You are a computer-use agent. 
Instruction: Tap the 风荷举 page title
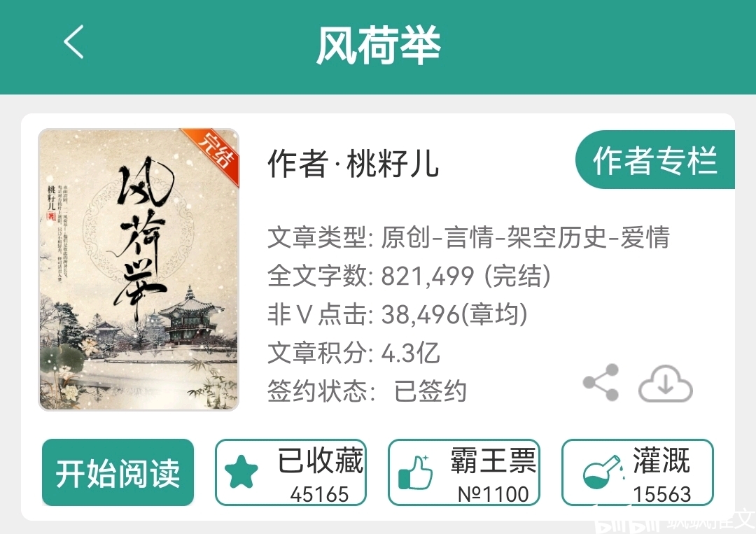(379, 45)
